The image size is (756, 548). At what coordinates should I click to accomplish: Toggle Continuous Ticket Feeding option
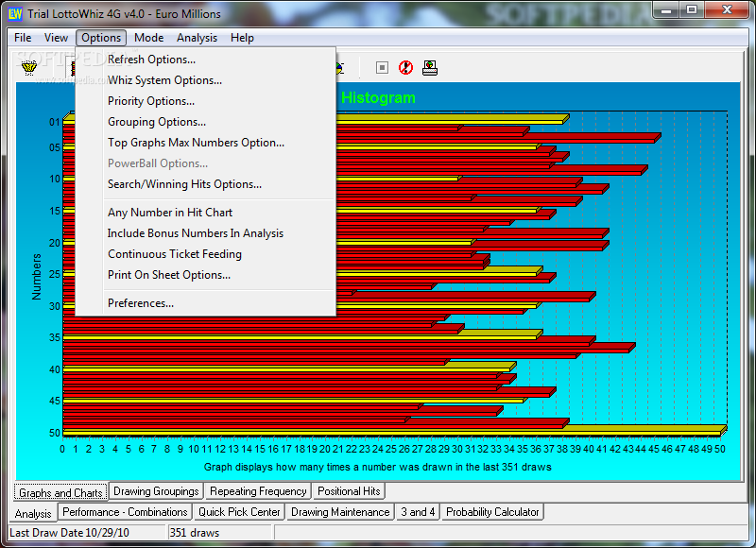[206, 254]
